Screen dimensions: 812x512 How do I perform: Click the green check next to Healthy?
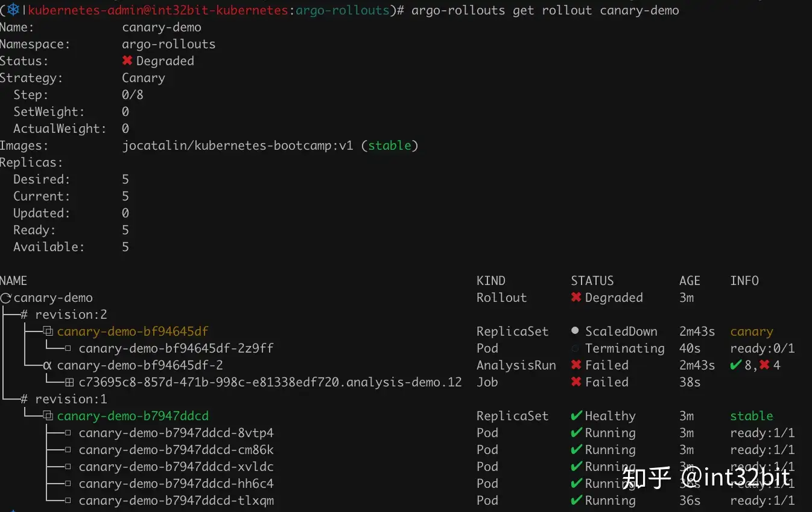click(576, 416)
